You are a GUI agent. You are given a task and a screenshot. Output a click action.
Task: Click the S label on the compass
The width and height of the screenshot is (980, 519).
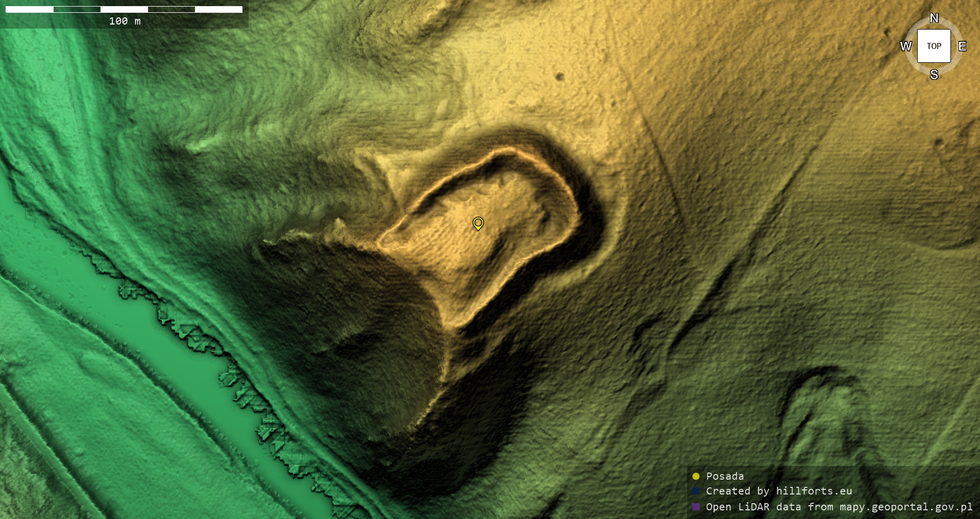pos(934,75)
